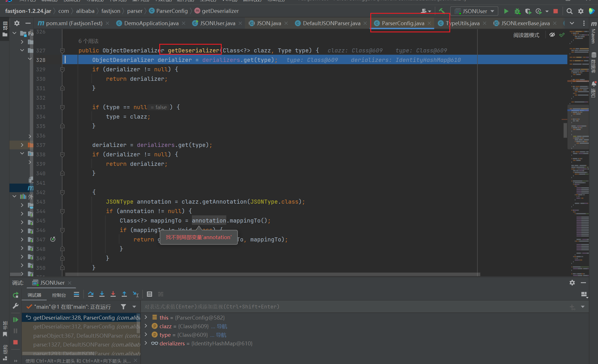The width and height of the screenshot is (598, 364).
Task: Click the Force Step Into red arrow
Action: [113, 294]
